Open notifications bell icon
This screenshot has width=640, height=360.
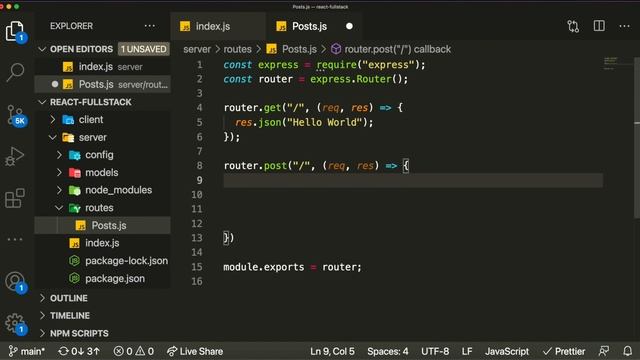628,351
